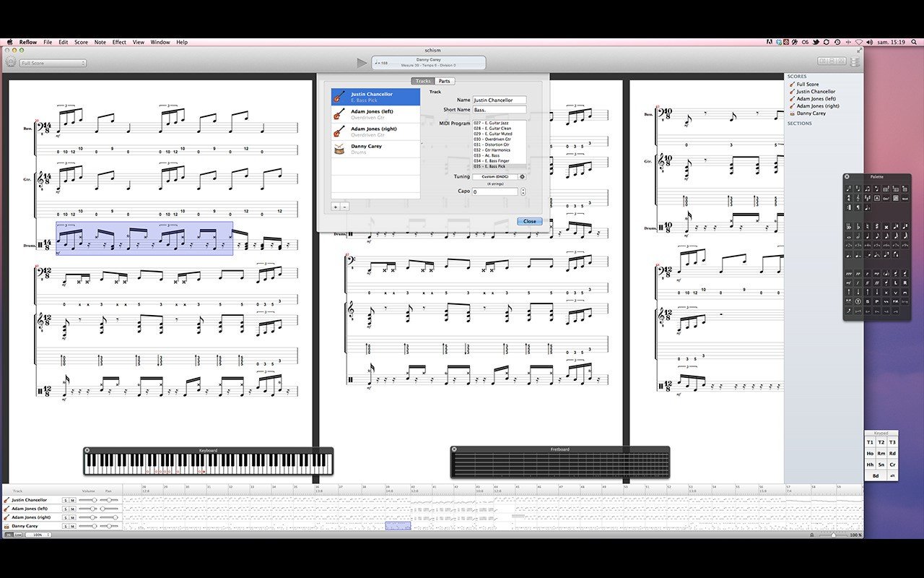Viewport: 924px width, 578px height.
Task: Open Justin Chancellor score in sidebar
Action: (816, 92)
